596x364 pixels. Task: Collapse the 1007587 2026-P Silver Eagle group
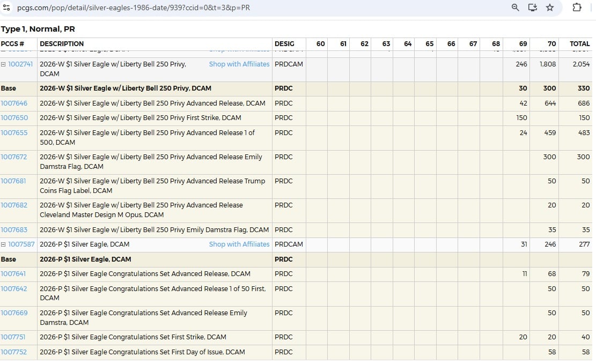pyautogui.click(x=3, y=244)
